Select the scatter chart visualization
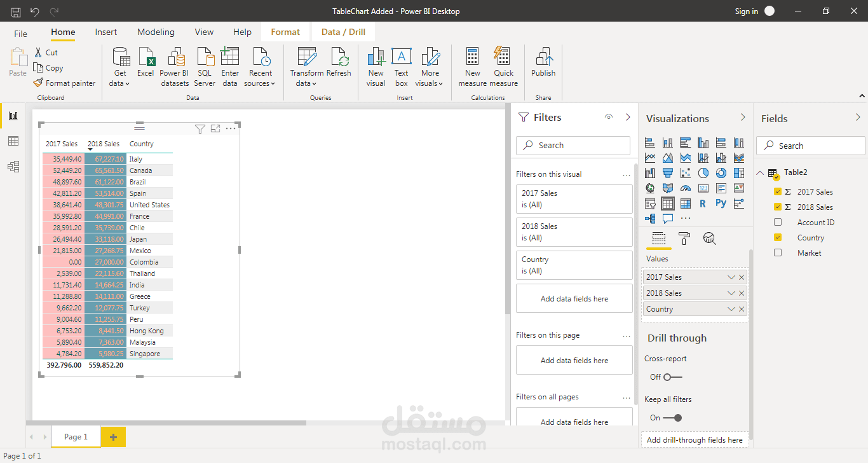 point(686,173)
